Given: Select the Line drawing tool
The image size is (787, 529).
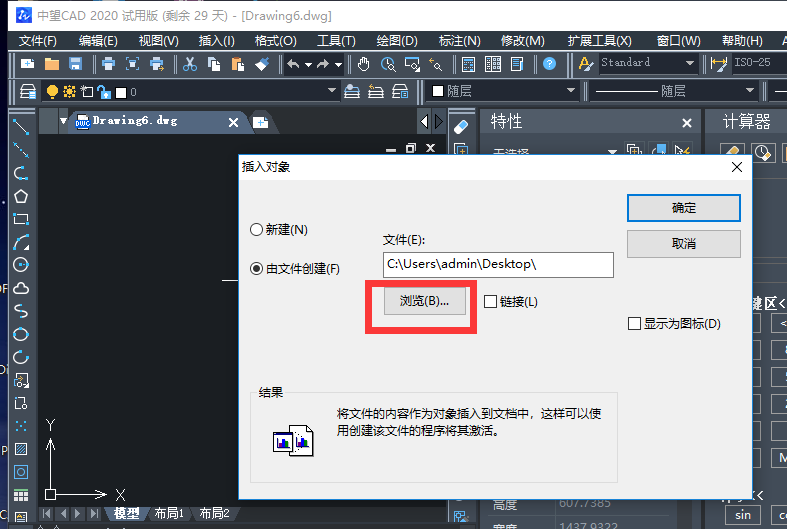Looking at the screenshot, I should pyautogui.click(x=20, y=129).
